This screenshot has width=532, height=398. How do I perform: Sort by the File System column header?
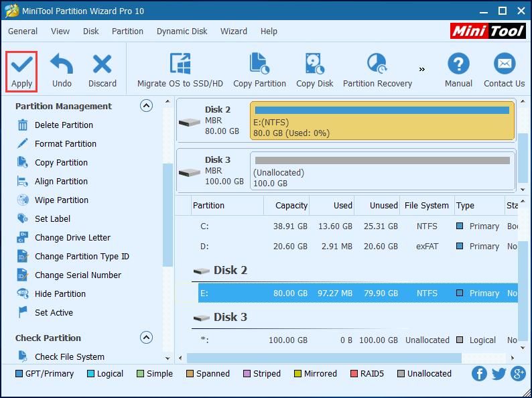(427, 205)
